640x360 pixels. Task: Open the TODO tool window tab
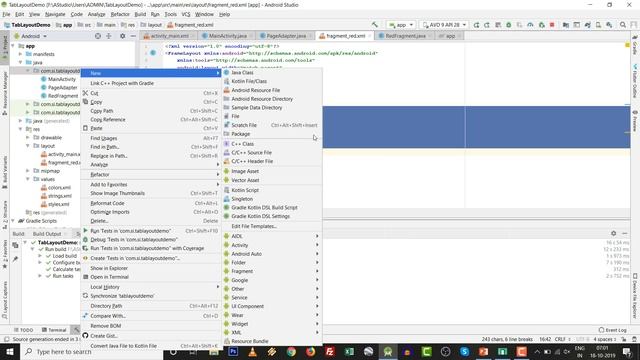[x=24, y=330]
